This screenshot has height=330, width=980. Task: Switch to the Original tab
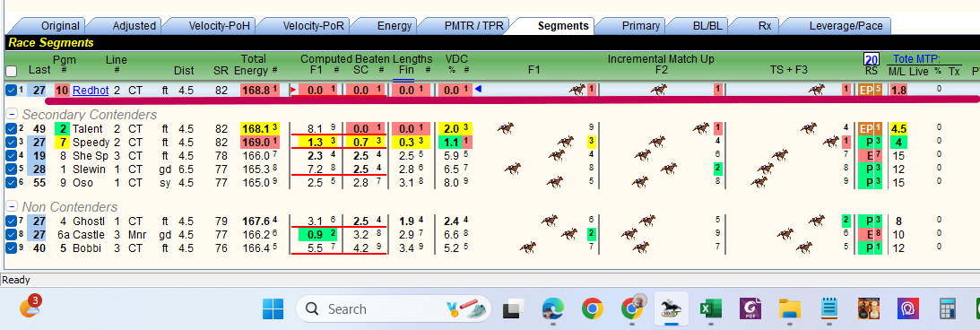coord(60,26)
